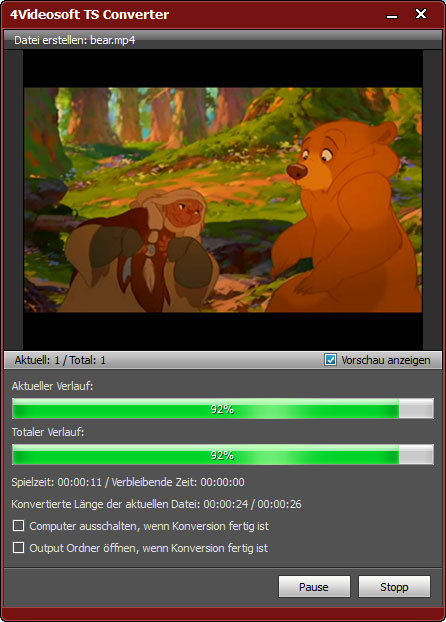Screen dimensions: 446x622
Task: Click the 4Videosoft TS Converter title bar
Action: pos(190,15)
